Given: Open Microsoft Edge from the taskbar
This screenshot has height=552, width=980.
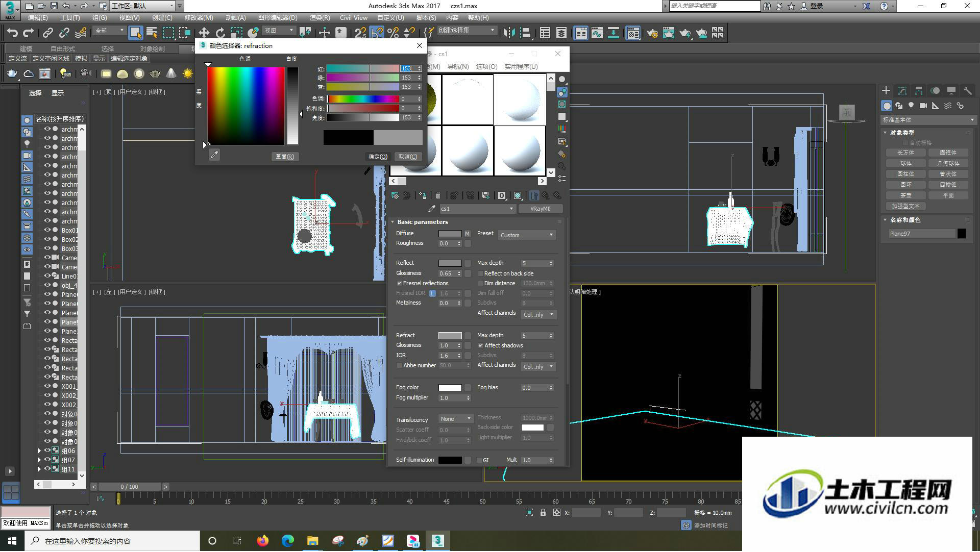Looking at the screenshot, I should [288, 541].
